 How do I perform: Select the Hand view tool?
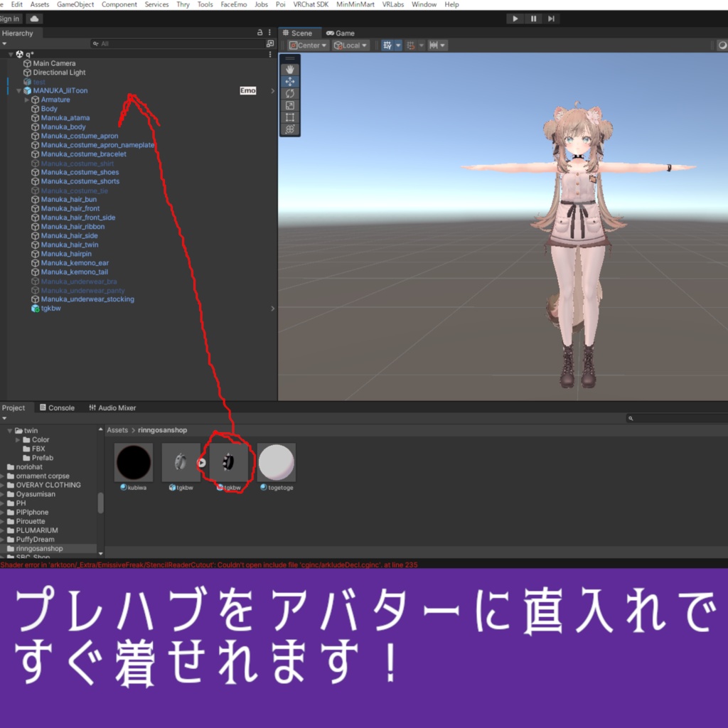point(290,70)
